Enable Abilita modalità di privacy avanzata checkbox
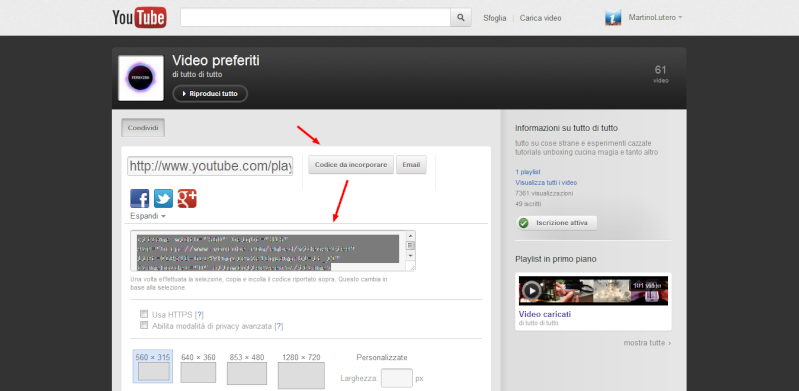The height and width of the screenshot is (391, 799). point(144,325)
